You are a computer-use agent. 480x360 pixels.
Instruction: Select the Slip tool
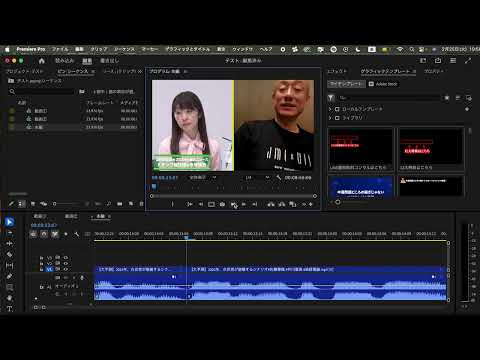[10, 265]
